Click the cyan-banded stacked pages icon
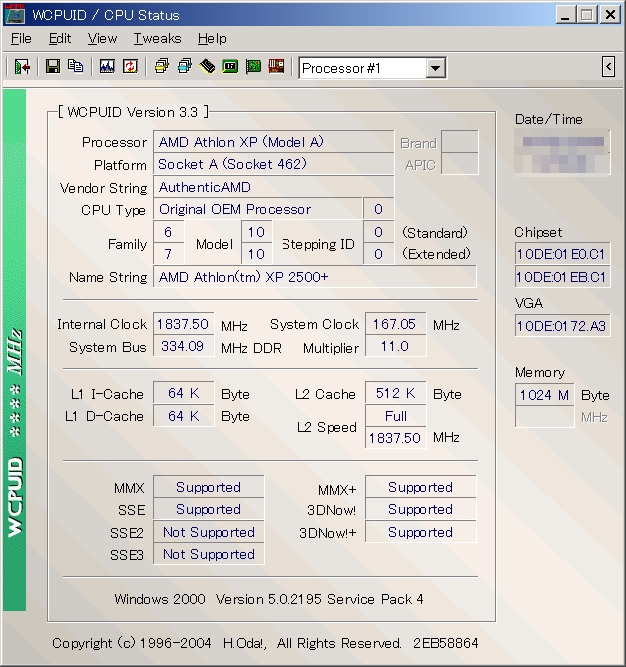The height and width of the screenshot is (667, 626). click(x=185, y=67)
